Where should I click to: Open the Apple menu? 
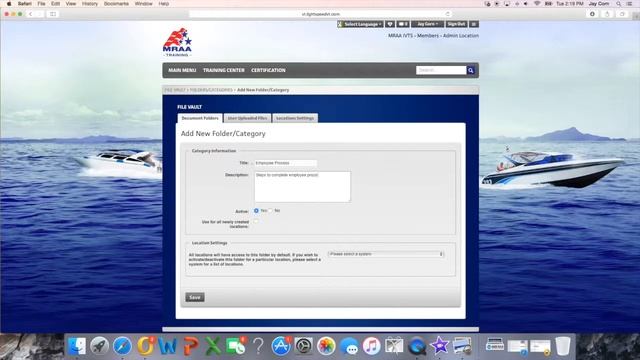(x=9, y=4)
